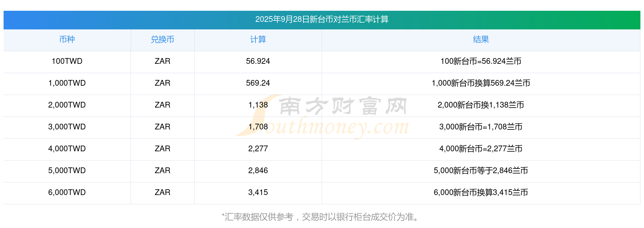Image resolution: width=644 pixels, height=228 pixels.
Task: Click the 1,000TWD cell
Action: pos(67,83)
